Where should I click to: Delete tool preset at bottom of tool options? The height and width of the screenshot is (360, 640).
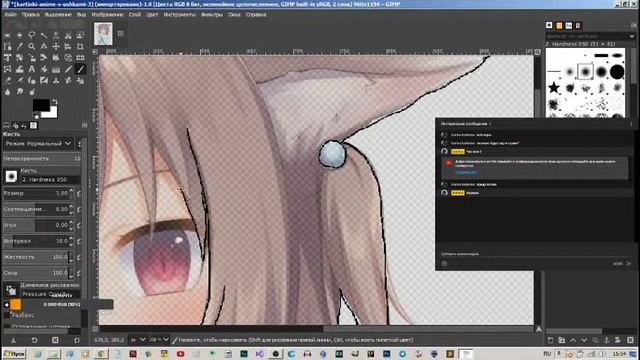(x=55, y=340)
